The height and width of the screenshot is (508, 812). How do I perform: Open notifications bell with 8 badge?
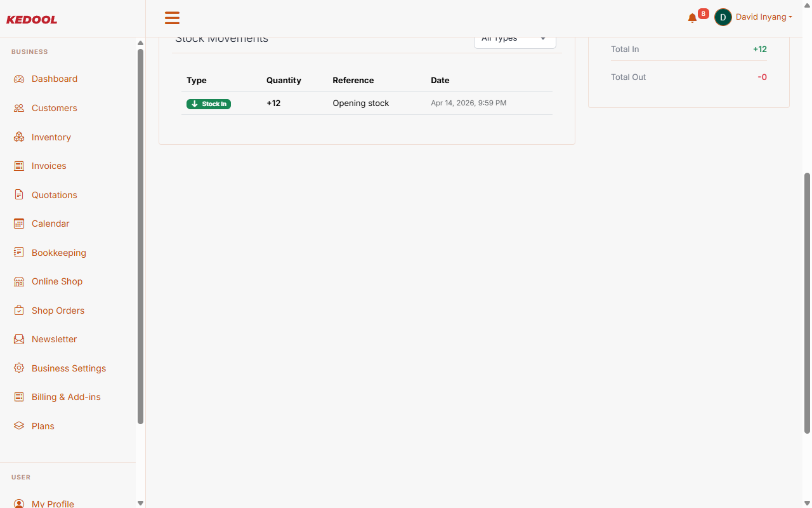[x=697, y=17]
